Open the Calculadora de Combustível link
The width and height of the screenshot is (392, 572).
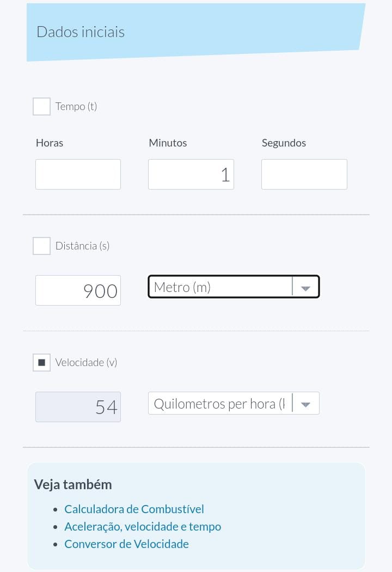134,509
